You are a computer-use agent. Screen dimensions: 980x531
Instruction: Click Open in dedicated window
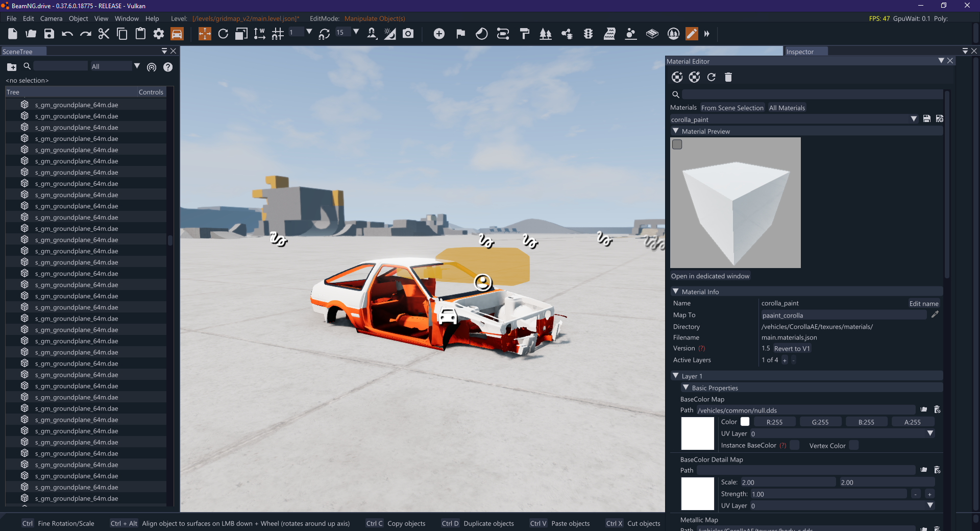click(710, 276)
